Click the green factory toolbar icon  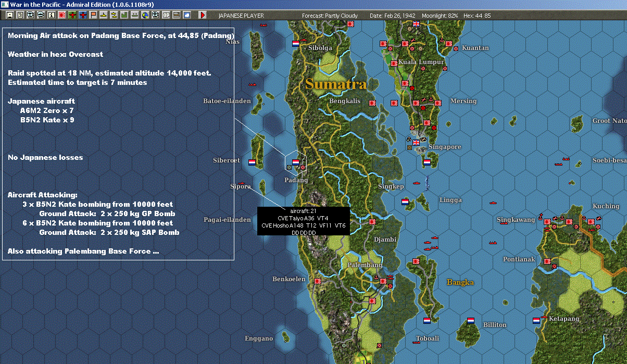click(x=124, y=15)
